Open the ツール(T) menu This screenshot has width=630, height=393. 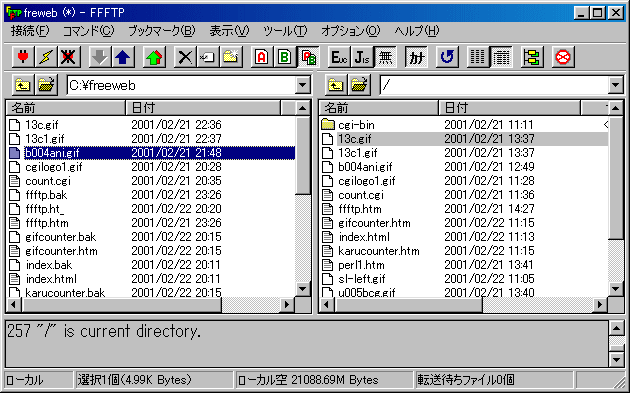[x=285, y=31]
